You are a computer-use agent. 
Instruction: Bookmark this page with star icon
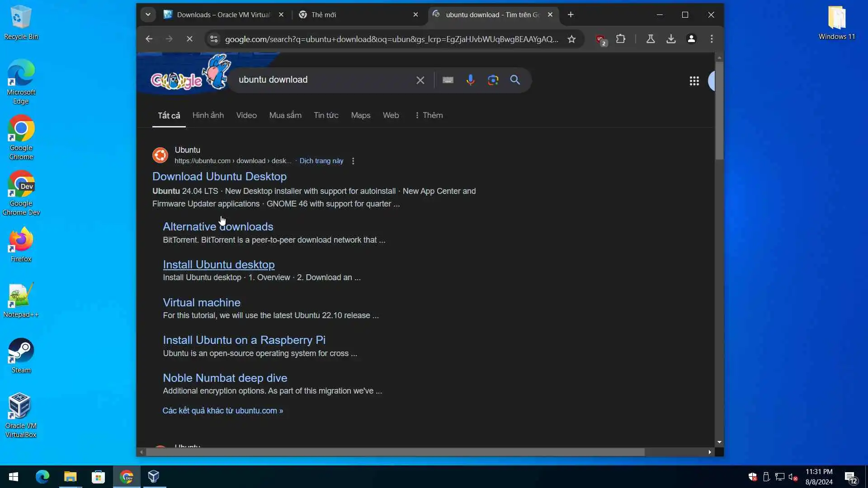(571, 39)
